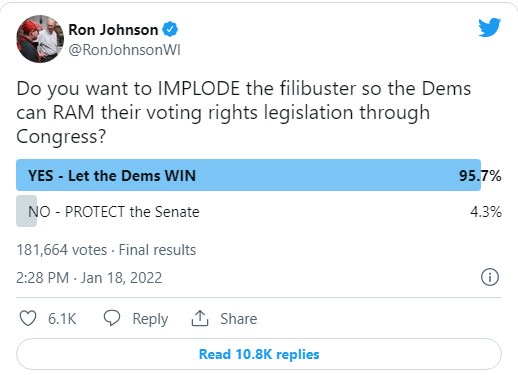
Task: Like the tweet with heart icon
Action: coord(28,318)
